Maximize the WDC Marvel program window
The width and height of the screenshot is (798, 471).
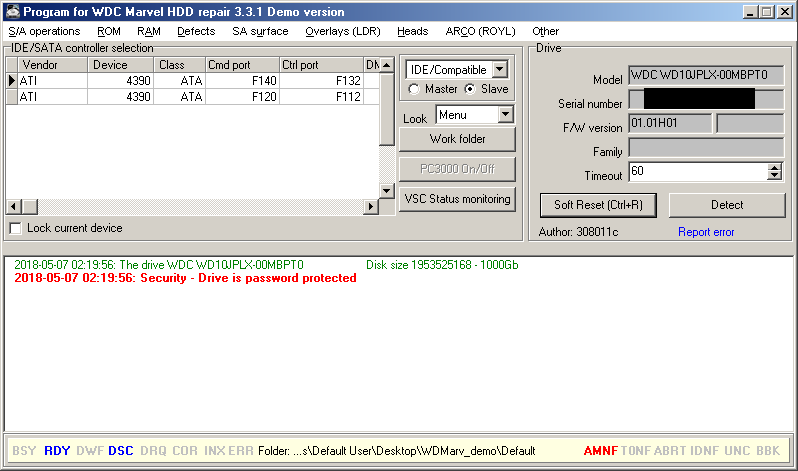click(766, 12)
